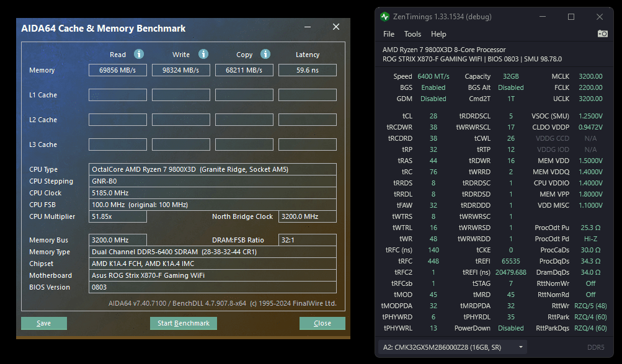Click the GDM Disabled value
Screen dimensions: 622x364
(433, 99)
